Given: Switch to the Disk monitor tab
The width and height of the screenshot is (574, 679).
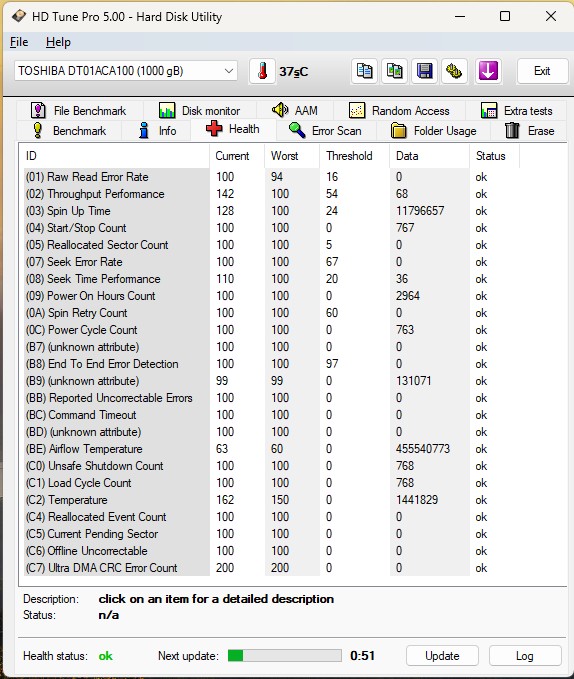Looking at the screenshot, I should (200, 111).
